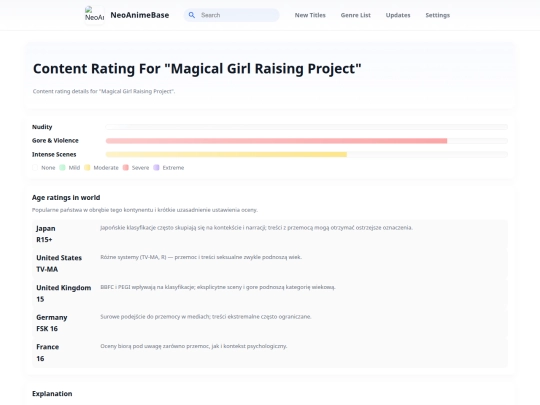Select the "Nudity" label
Screen dimensions: 540x405
pos(42,127)
